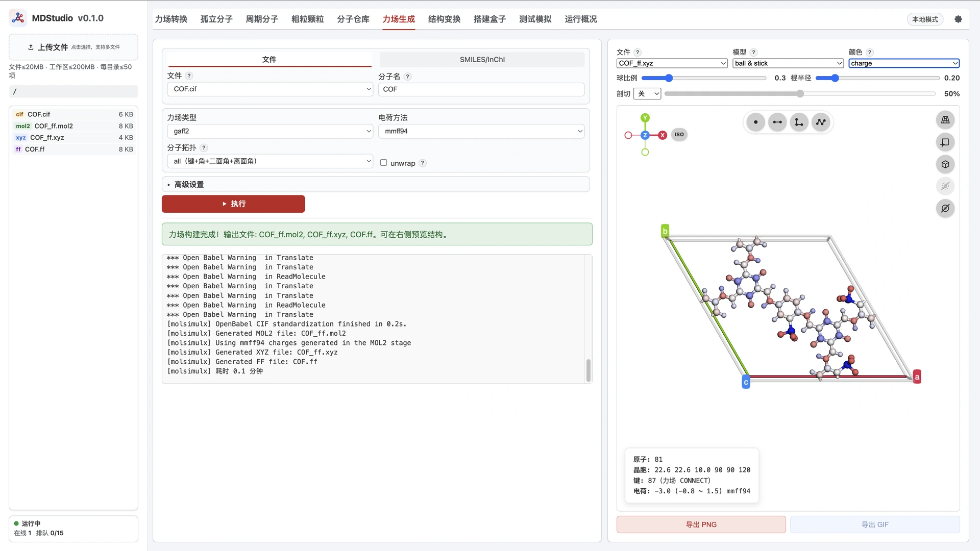Snap view to the green Y axis
Image resolution: width=980 pixels, height=551 pixels.
tap(645, 118)
